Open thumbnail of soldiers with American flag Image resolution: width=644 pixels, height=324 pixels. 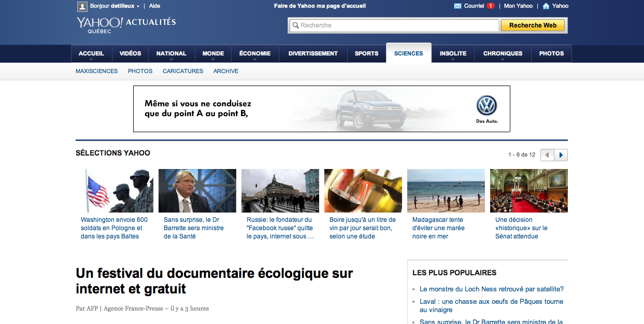[115, 191]
